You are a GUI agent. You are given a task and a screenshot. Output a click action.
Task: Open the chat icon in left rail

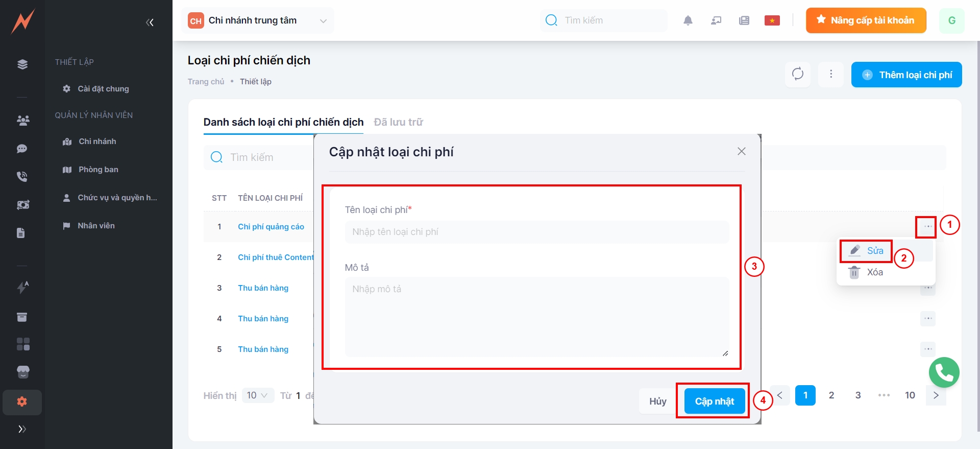tap(22, 149)
